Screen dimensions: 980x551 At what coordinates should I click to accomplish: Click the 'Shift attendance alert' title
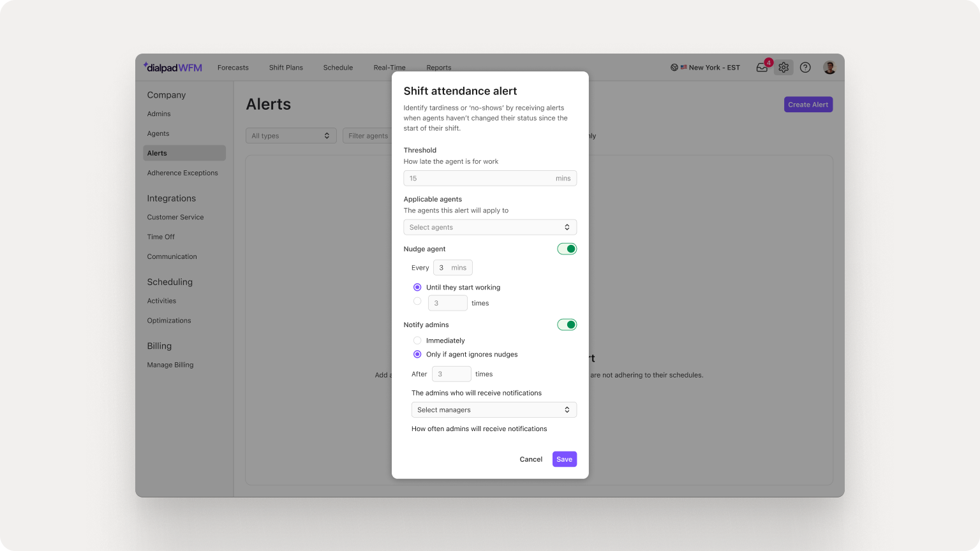[460, 91]
